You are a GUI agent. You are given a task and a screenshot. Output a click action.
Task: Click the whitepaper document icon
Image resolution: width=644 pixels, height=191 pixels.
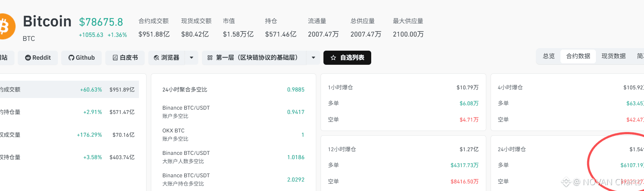pos(115,58)
